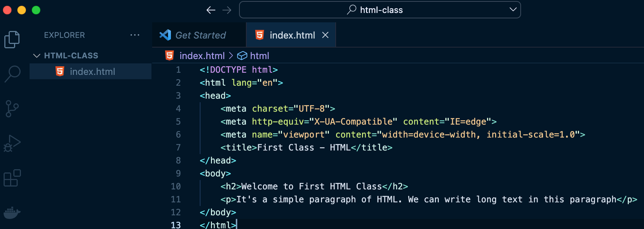Click the VS Code logo on Get Started tab
The height and width of the screenshot is (229, 644).
coord(165,35)
